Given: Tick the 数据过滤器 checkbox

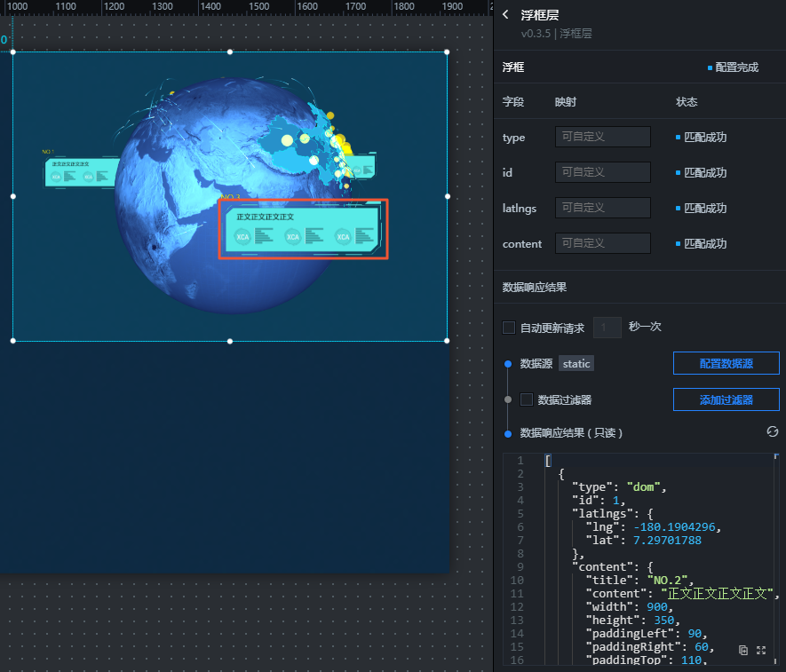Looking at the screenshot, I should coord(527,399).
